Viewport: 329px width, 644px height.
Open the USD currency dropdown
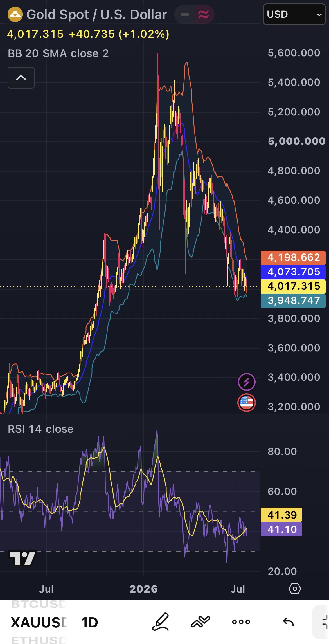point(294,14)
